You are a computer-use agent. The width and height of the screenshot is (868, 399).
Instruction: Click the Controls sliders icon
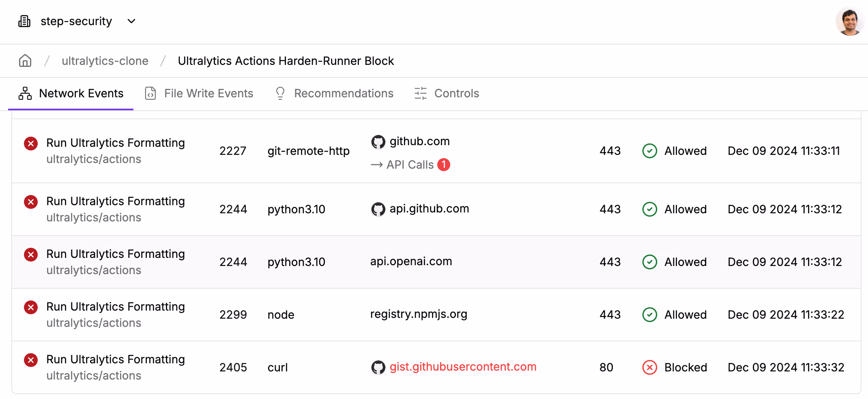click(x=421, y=93)
